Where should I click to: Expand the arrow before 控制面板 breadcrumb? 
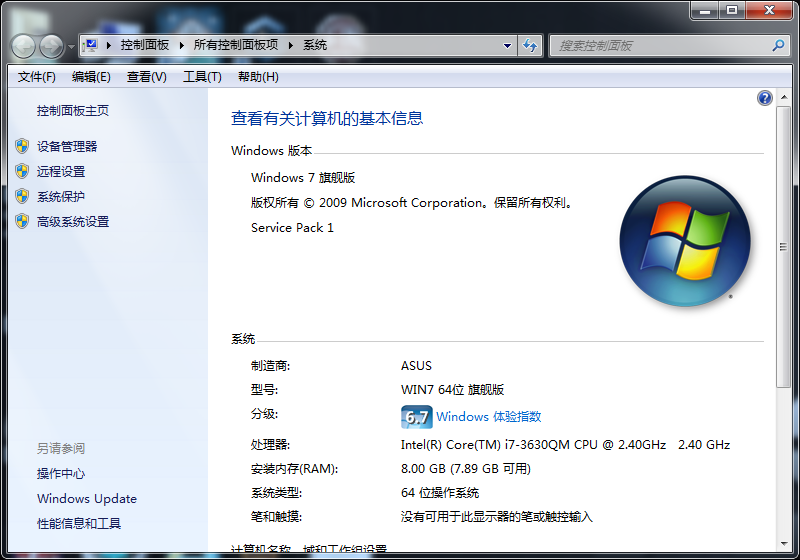pyautogui.click(x=109, y=45)
